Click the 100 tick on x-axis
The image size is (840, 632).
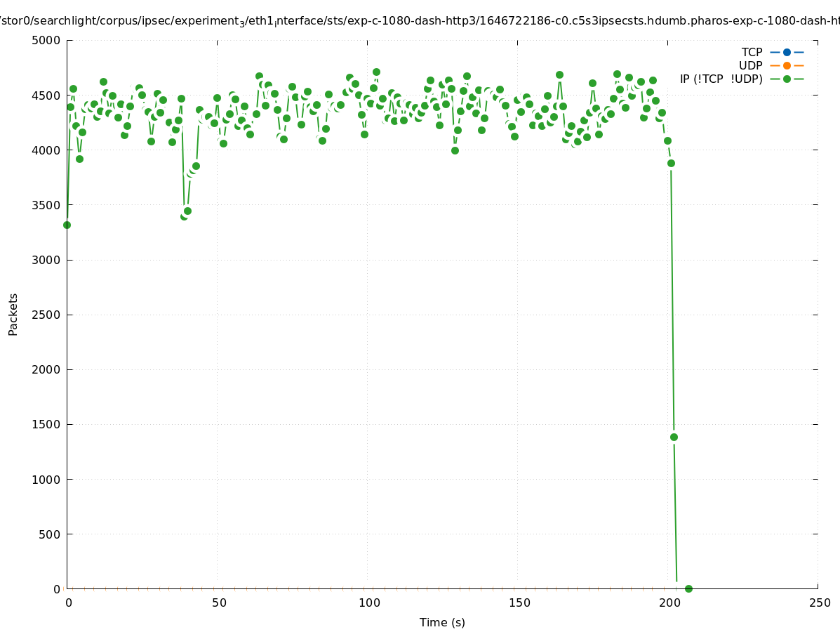[368, 603]
